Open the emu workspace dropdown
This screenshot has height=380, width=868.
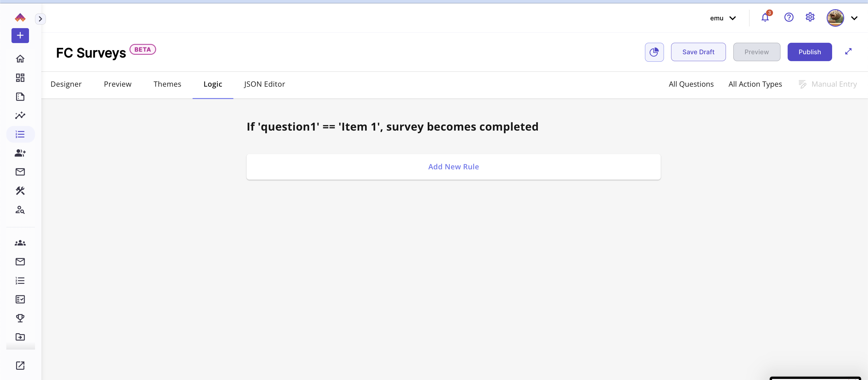[722, 18]
